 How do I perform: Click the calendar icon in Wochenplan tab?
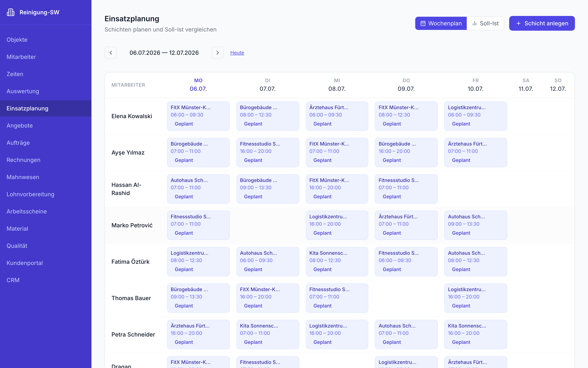423,23
